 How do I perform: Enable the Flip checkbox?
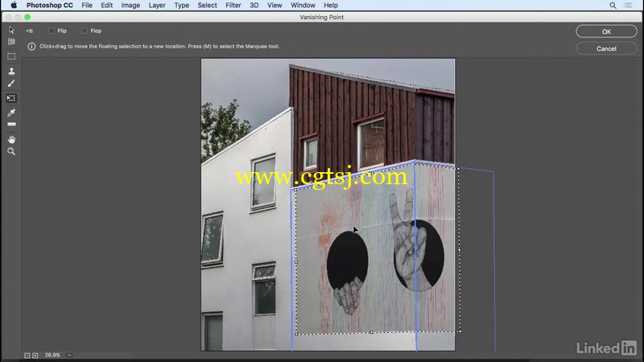click(x=52, y=31)
